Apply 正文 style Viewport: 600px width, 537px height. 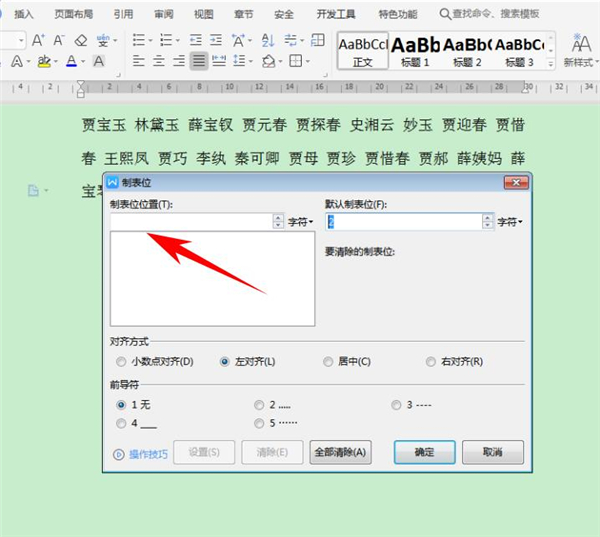click(363, 51)
